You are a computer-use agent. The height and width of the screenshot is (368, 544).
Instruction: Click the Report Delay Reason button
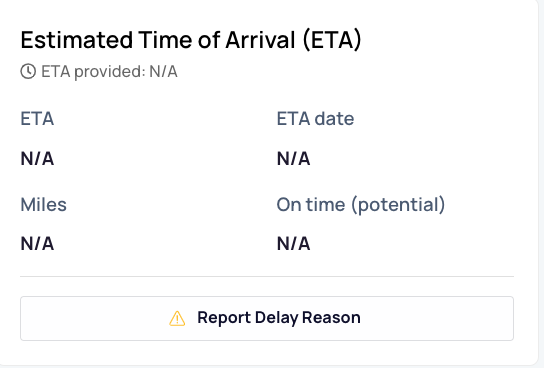[267, 318]
